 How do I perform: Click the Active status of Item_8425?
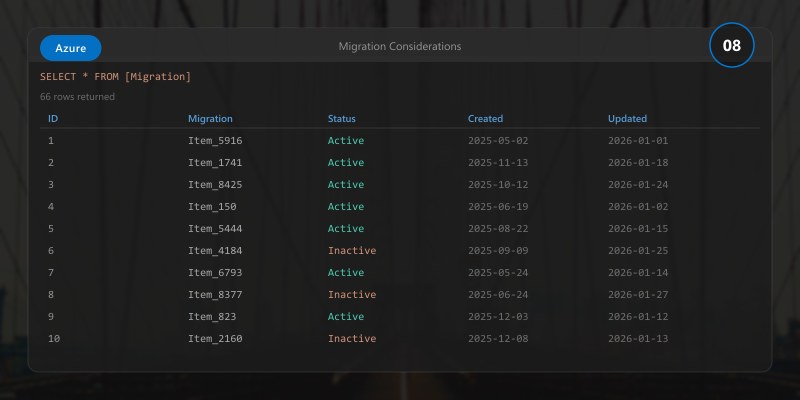[x=346, y=184]
